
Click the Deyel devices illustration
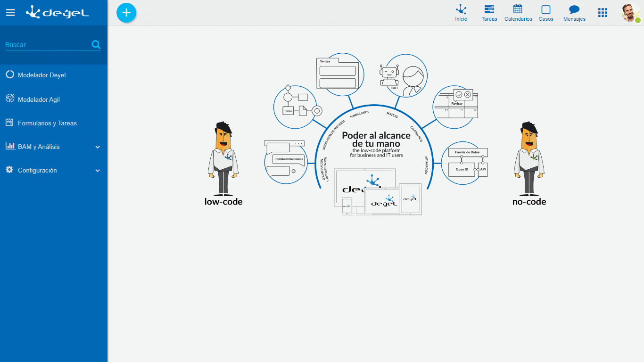click(378, 192)
